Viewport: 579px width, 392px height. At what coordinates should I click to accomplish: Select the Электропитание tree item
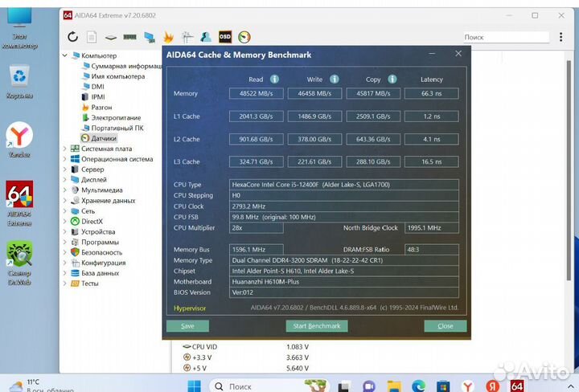111,117
